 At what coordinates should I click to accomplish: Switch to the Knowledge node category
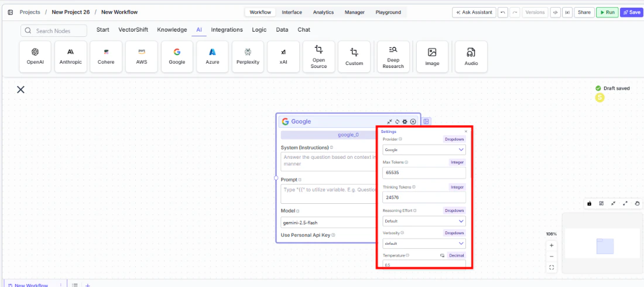pyautogui.click(x=172, y=30)
